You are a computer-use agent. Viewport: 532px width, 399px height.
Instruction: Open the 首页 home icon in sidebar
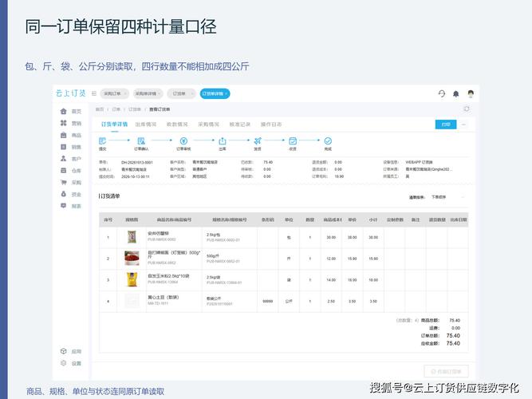64,112
